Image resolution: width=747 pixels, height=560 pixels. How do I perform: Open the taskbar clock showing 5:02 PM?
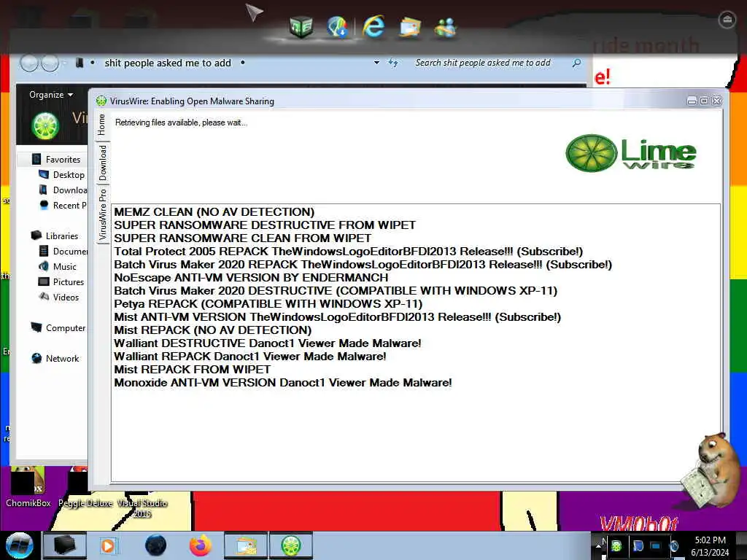point(710,545)
